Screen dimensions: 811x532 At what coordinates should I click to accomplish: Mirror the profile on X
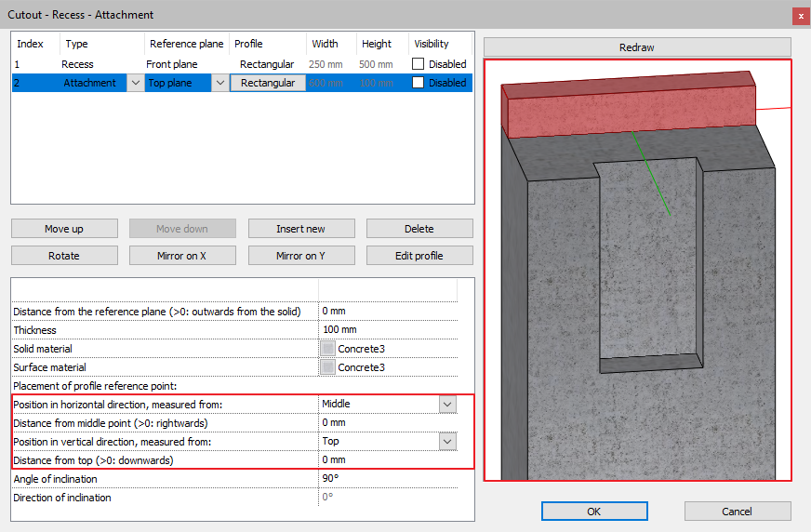(x=182, y=256)
